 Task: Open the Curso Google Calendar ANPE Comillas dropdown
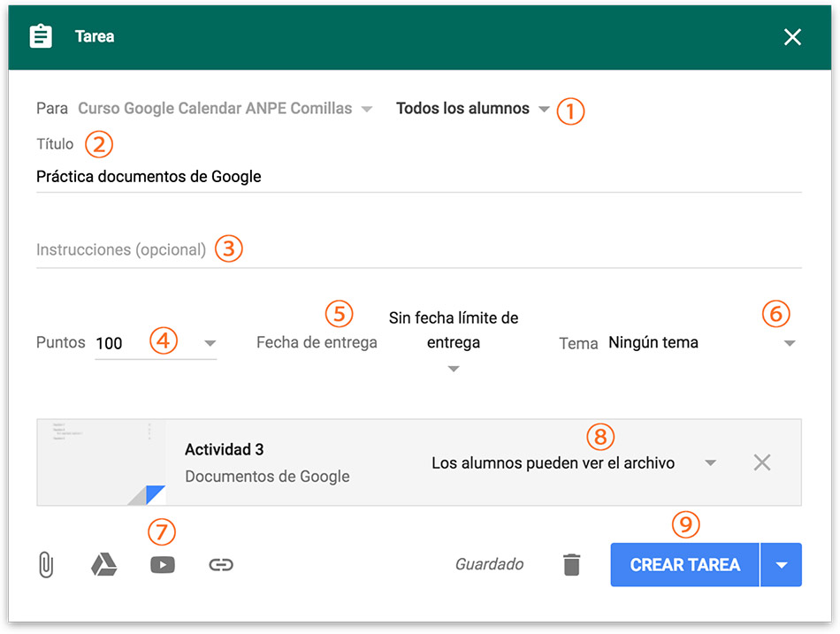pos(225,109)
